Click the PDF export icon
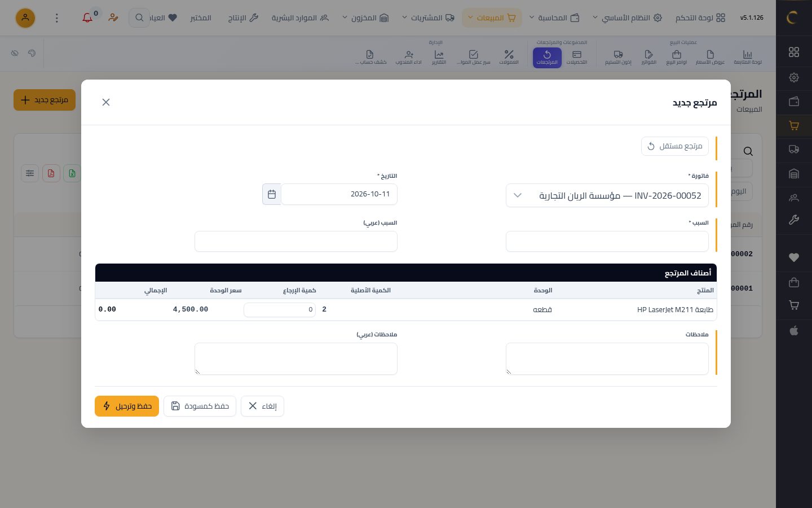This screenshot has height=508, width=812. (51, 173)
